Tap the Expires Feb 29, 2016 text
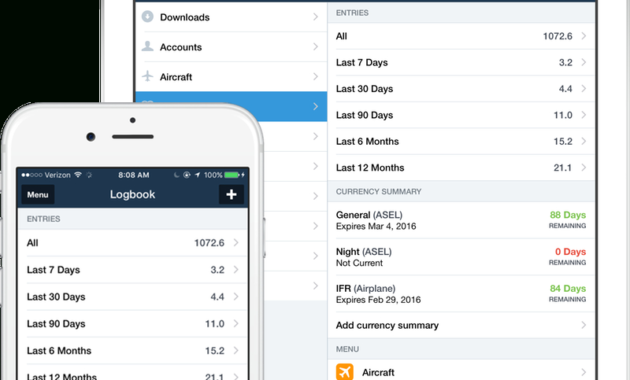630x380 pixels. (378, 300)
